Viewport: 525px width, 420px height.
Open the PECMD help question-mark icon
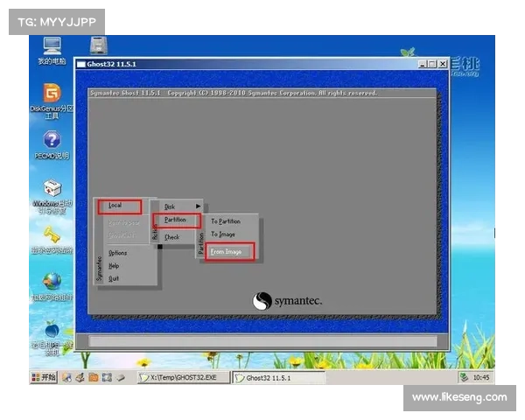tap(52, 139)
